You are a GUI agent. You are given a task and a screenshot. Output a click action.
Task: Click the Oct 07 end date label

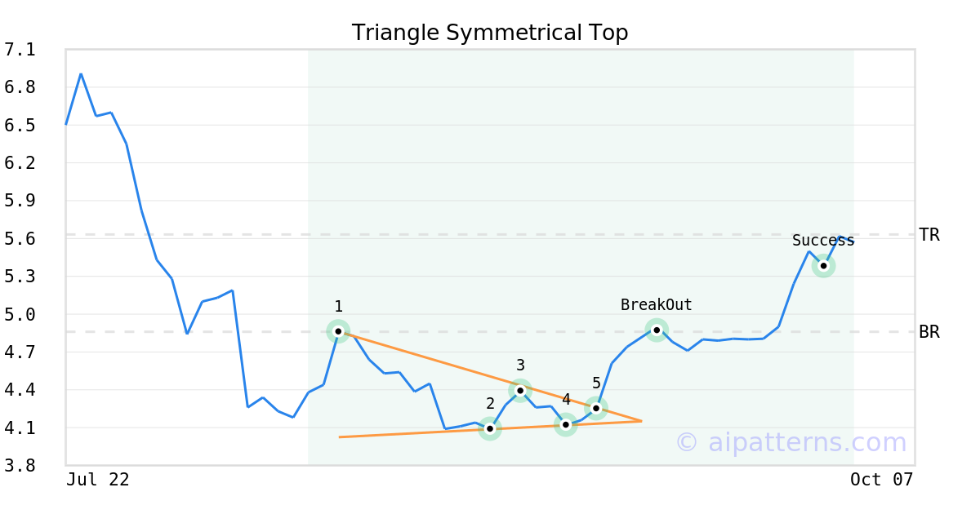881,480
